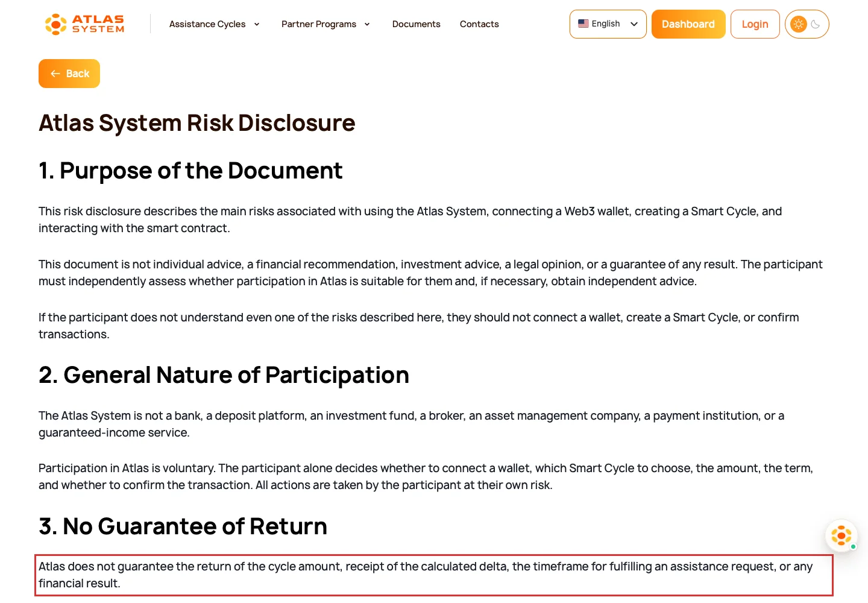The image size is (868, 603).
Task: Expand the Partner Programs menu
Action: click(325, 24)
